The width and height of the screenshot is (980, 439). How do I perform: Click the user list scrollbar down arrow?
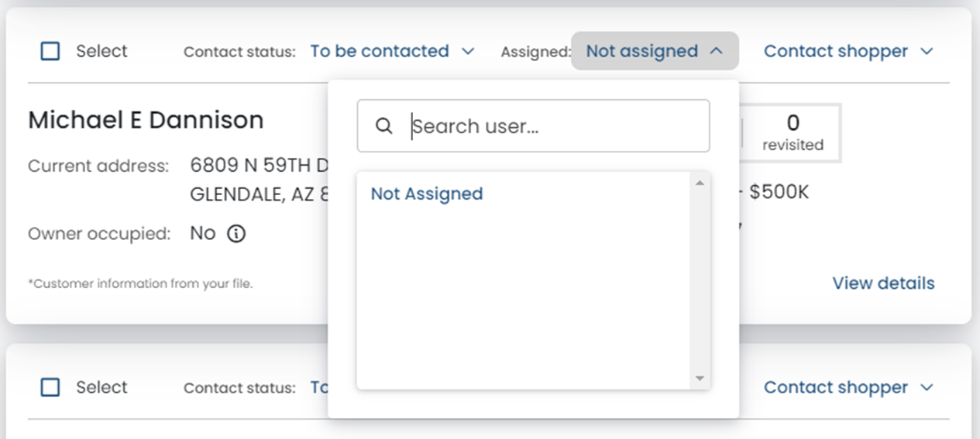coord(700,379)
